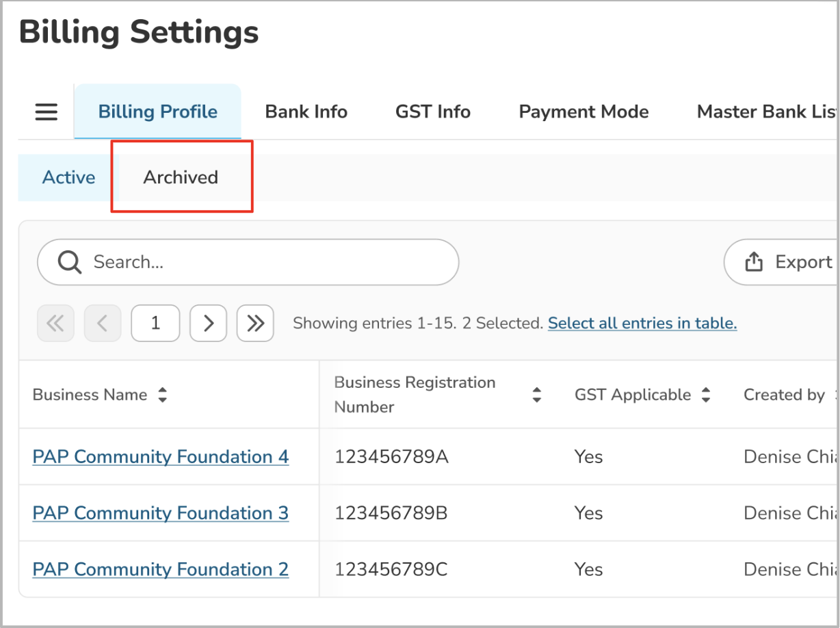The height and width of the screenshot is (628, 840).
Task: Jump to the first page arrow
Action: point(55,323)
